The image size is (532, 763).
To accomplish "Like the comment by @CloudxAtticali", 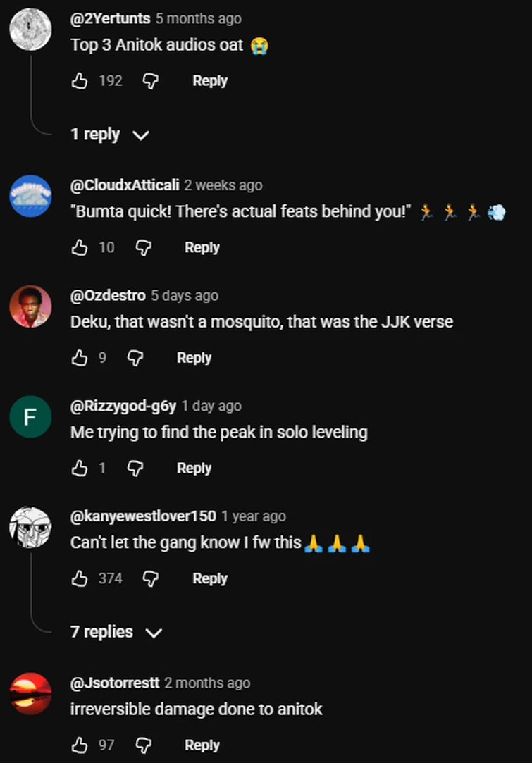I will click(x=80, y=247).
